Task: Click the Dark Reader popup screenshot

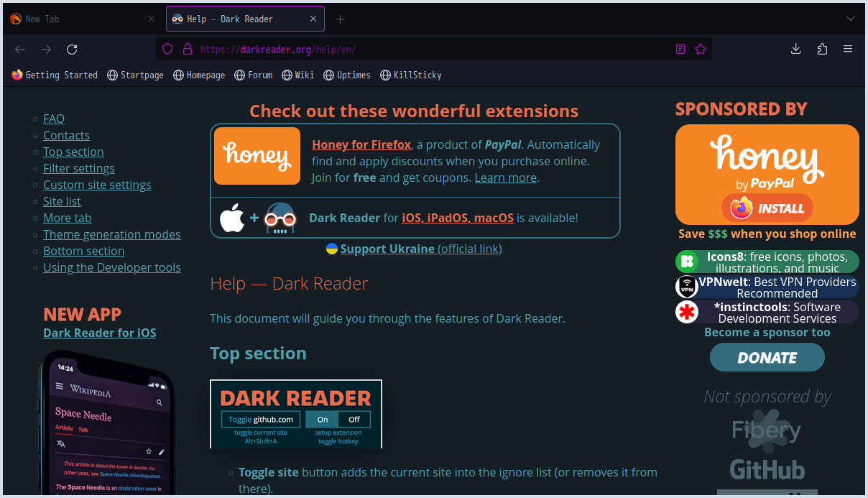Action: pos(296,414)
